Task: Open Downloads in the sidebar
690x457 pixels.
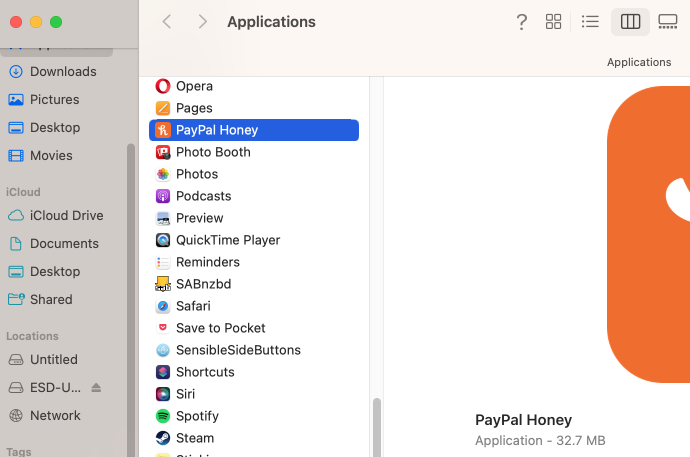Action: point(63,71)
